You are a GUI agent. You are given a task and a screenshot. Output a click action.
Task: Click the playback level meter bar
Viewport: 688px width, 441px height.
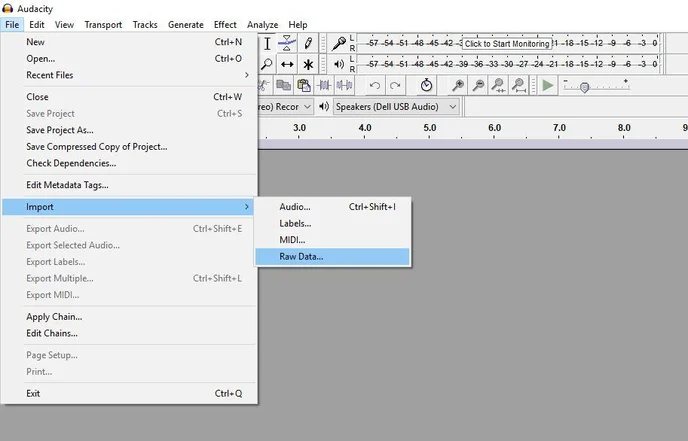click(x=508, y=65)
